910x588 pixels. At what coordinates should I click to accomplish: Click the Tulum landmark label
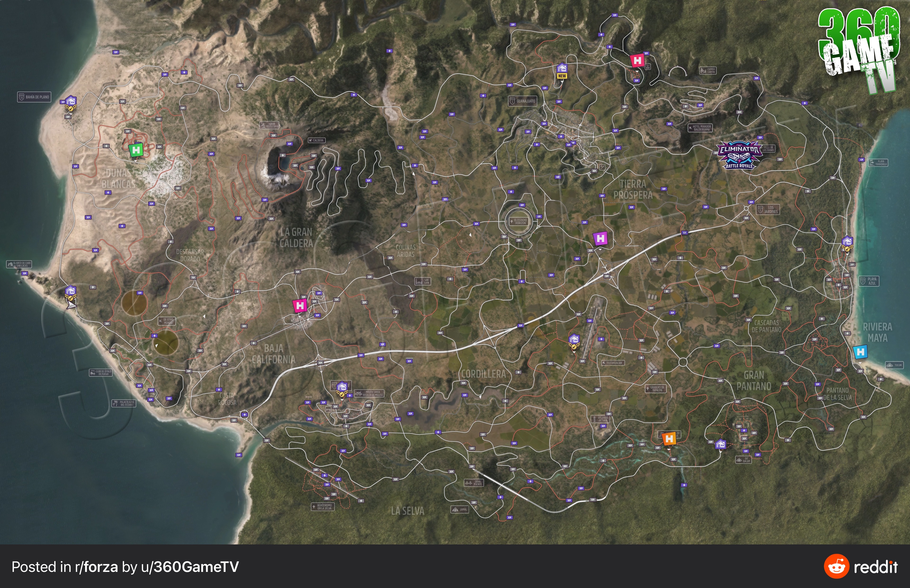point(894,365)
